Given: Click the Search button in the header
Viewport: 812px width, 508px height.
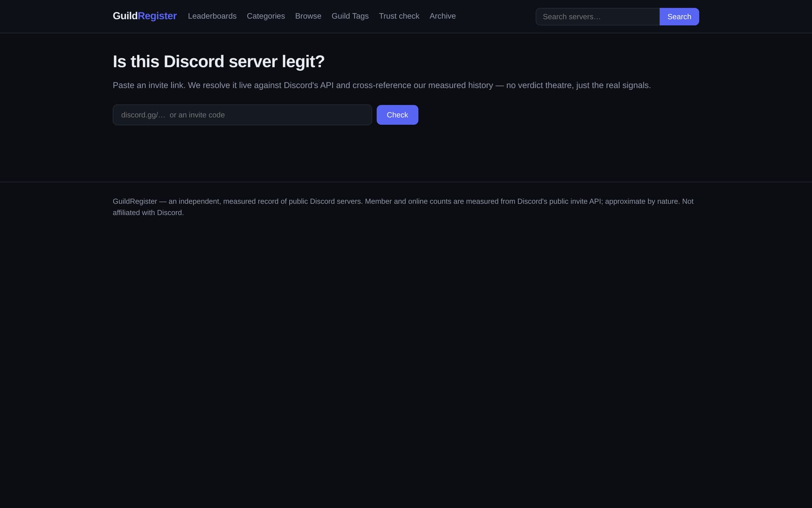Looking at the screenshot, I should tap(679, 17).
